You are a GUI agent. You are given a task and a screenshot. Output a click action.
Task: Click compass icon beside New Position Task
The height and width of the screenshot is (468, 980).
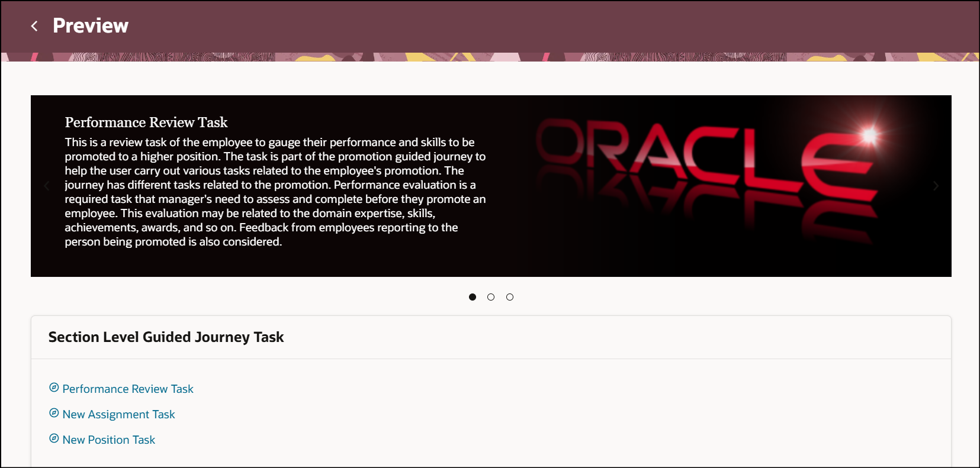(54, 438)
